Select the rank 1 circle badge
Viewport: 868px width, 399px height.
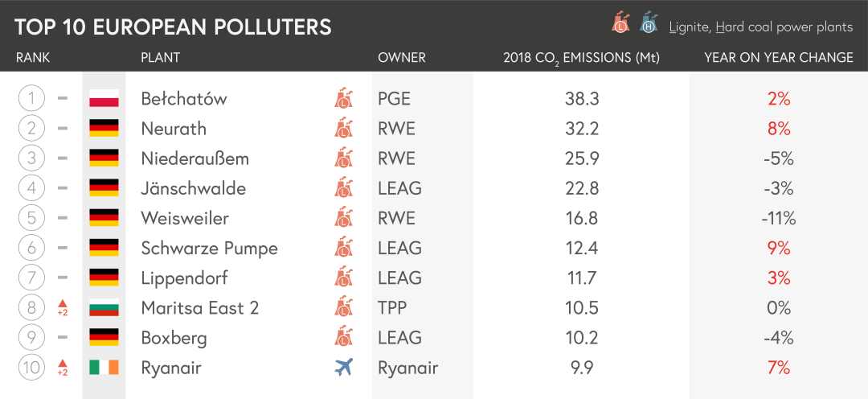tap(31, 99)
